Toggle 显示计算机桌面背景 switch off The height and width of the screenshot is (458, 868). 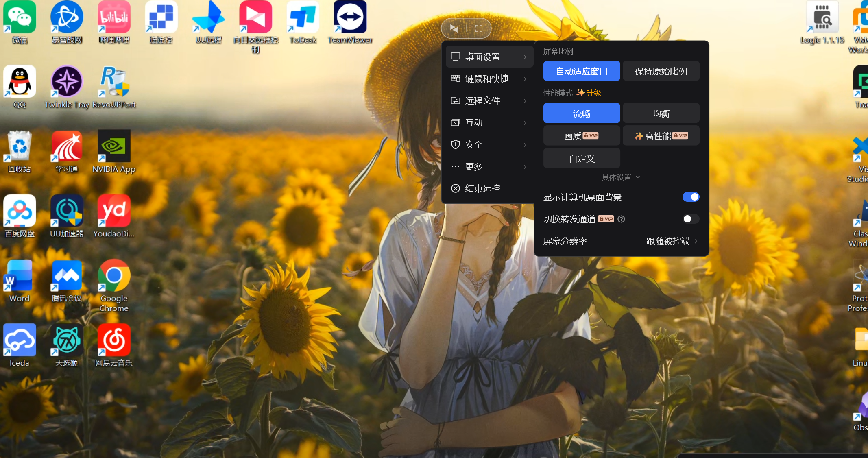691,197
